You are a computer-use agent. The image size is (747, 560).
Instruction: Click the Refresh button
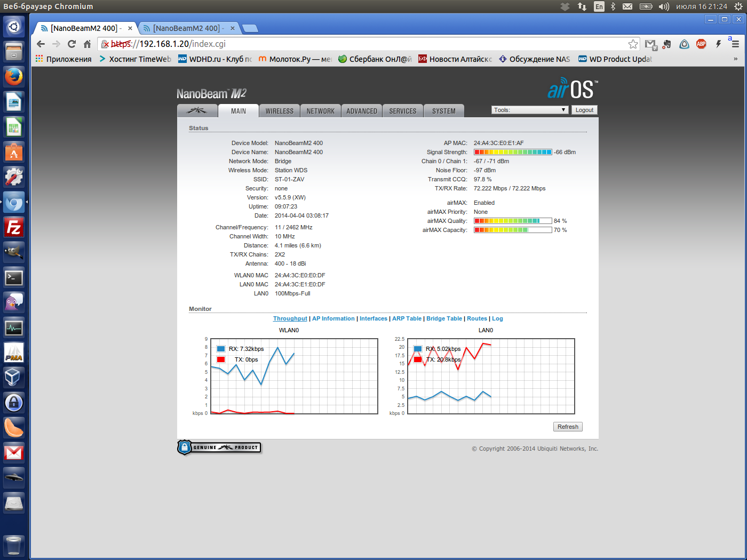pos(568,427)
